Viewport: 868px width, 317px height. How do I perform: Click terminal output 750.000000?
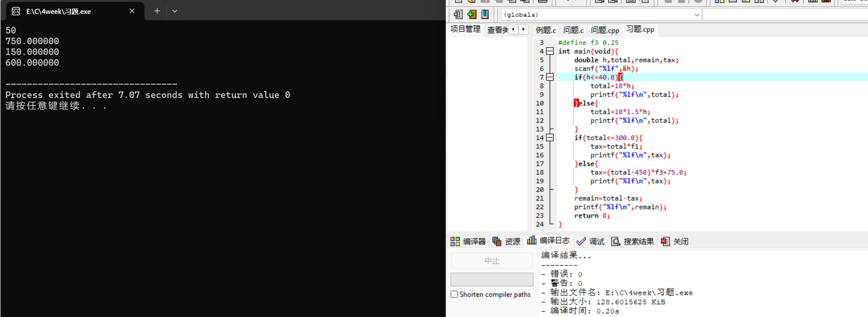32,41
